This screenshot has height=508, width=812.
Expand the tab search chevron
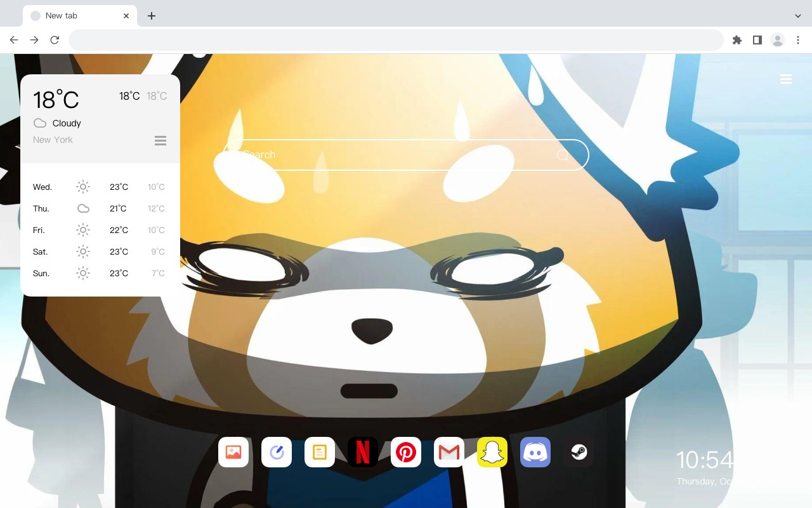pos(798,16)
